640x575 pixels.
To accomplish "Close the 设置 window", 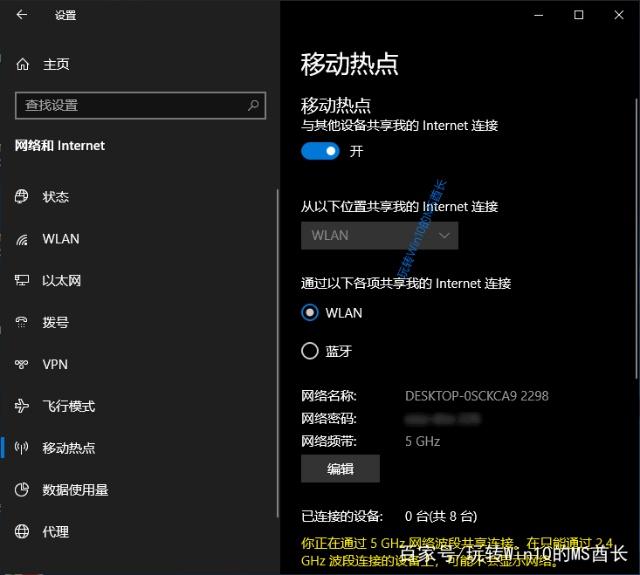I will click(x=619, y=15).
